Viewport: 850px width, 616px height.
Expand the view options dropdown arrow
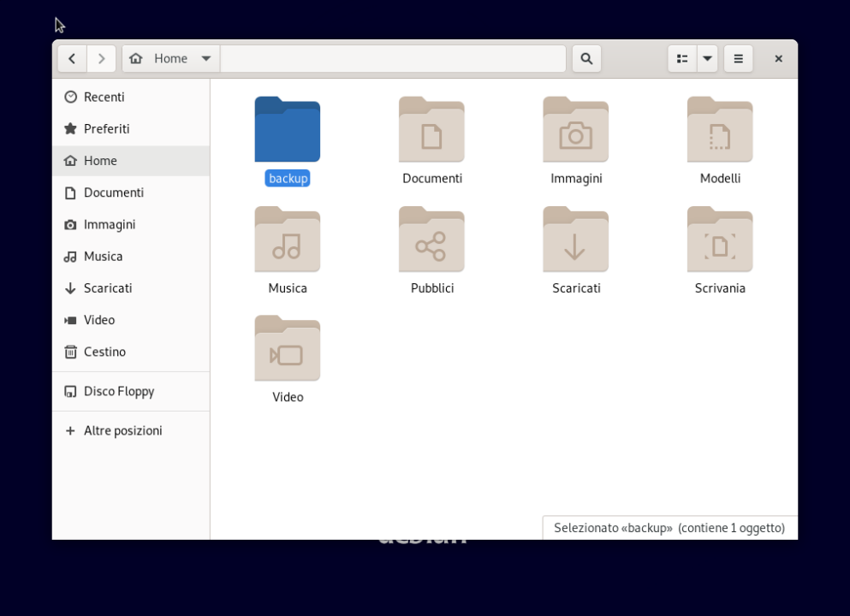point(707,59)
